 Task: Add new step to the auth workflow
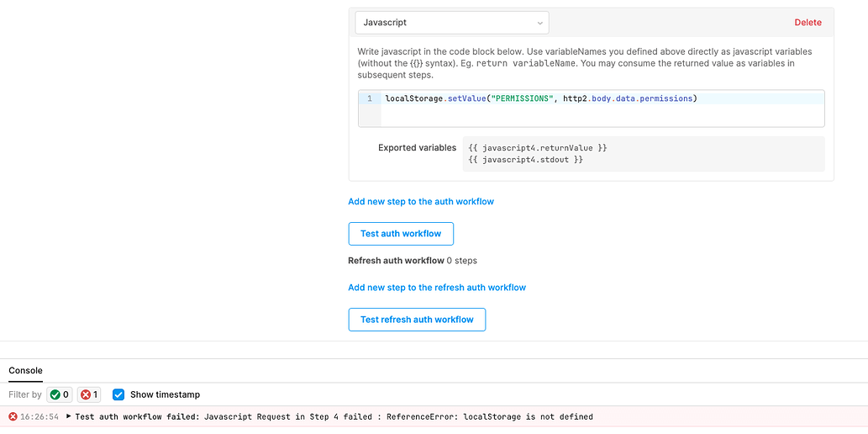421,202
